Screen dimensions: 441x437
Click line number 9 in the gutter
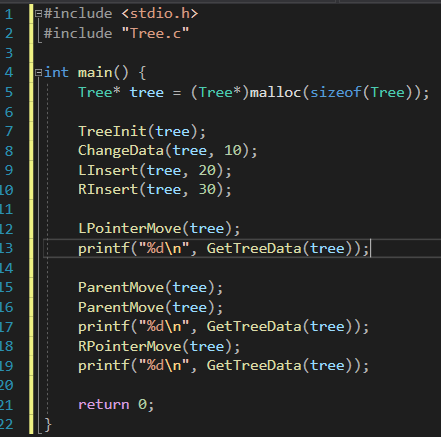(9, 170)
